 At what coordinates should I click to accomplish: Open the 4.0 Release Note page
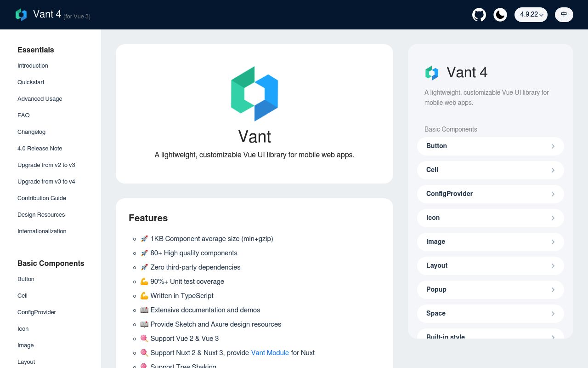pyautogui.click(x=40, y=148)
